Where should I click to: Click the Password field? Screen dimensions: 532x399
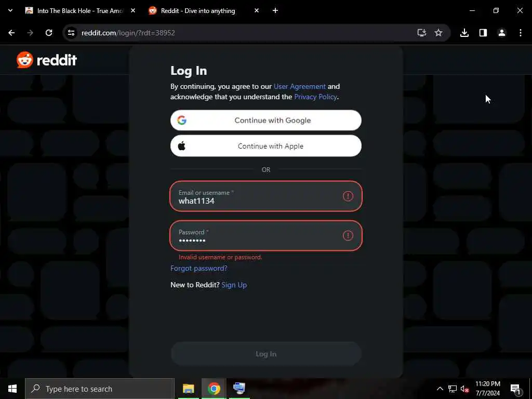click(266, 235)
